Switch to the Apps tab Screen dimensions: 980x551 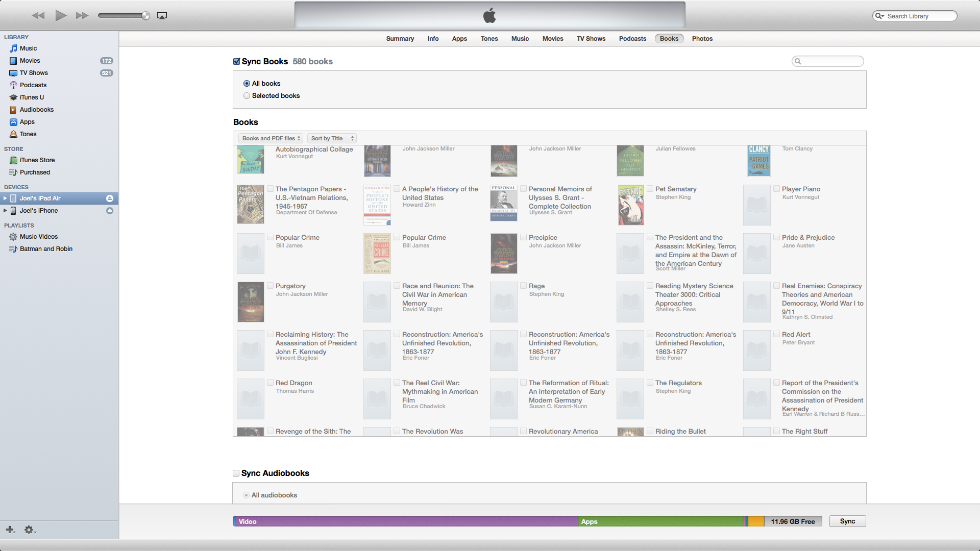(459, 39)
